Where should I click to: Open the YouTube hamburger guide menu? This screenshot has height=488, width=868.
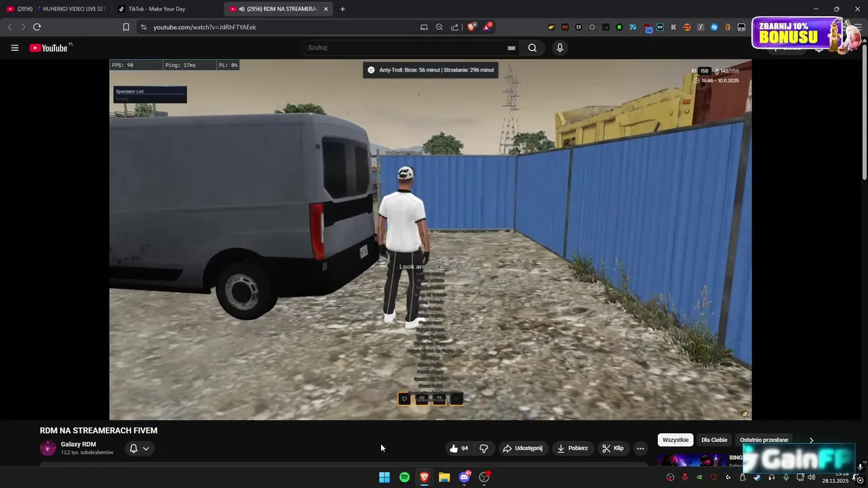point(14,48)
